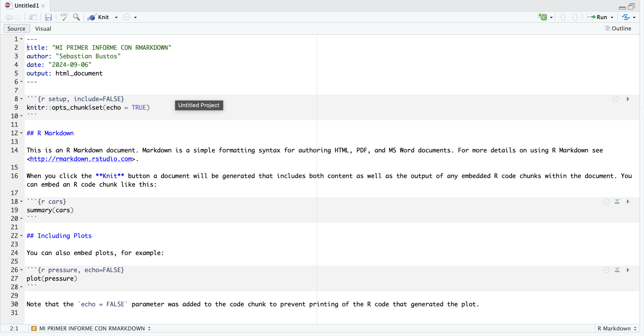Open cars chunk options gear
Image resolution: width=644 pixels, height=336 pixels.
(606, 201)
